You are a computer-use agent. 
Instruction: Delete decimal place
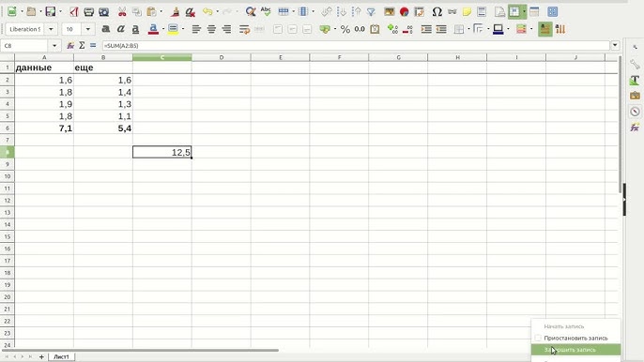pos(407,29)
